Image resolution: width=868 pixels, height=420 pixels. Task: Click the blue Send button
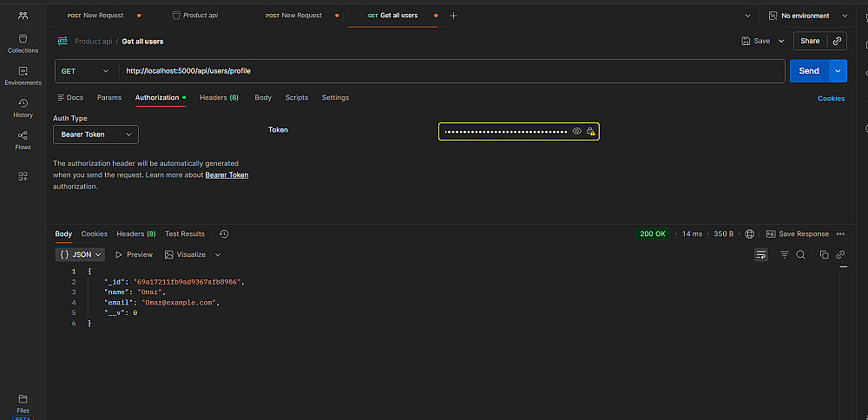point(808,71)
